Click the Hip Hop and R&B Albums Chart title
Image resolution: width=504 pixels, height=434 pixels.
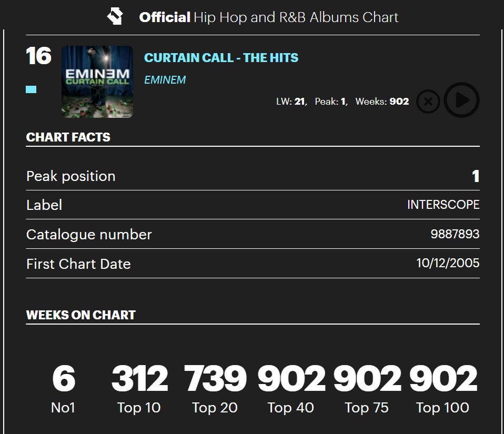tap(268, 17)
